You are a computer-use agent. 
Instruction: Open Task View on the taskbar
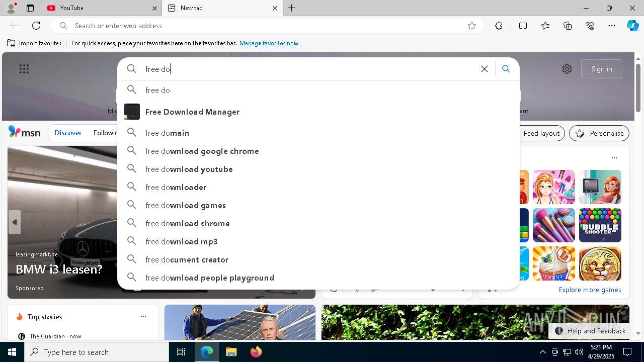tap(181, 352)
